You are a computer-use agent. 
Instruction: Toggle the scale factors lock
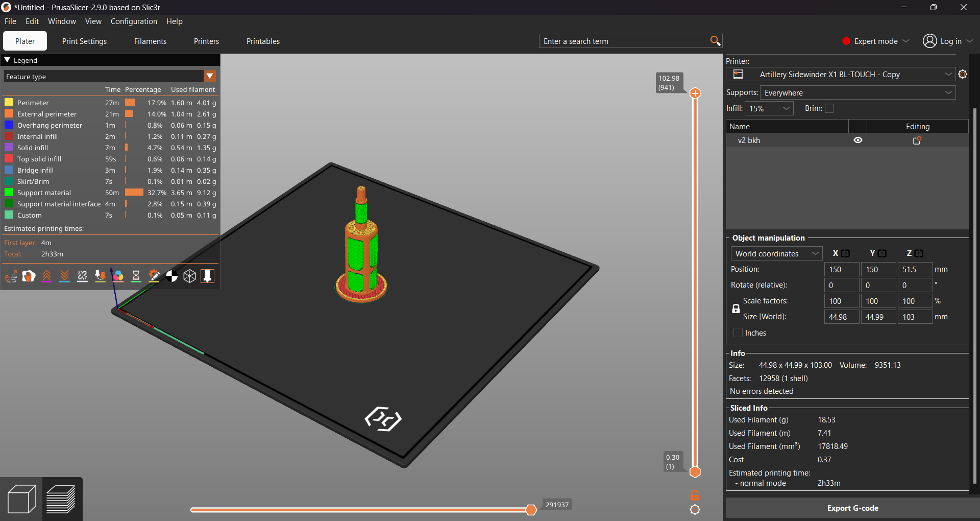736,309
